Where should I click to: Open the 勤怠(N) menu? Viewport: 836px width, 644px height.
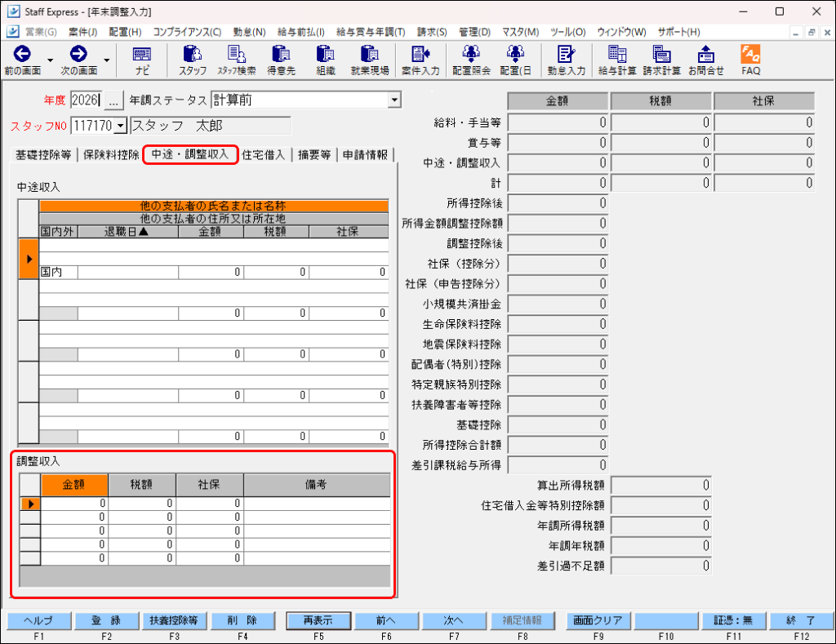[x=249, y=32]
